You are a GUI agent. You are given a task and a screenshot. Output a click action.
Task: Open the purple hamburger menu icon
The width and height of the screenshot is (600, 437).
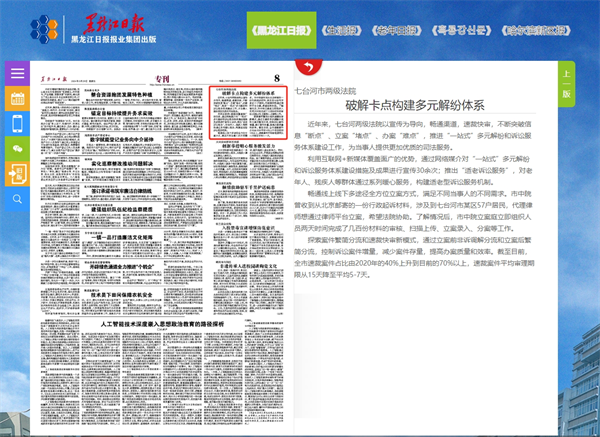16,74
